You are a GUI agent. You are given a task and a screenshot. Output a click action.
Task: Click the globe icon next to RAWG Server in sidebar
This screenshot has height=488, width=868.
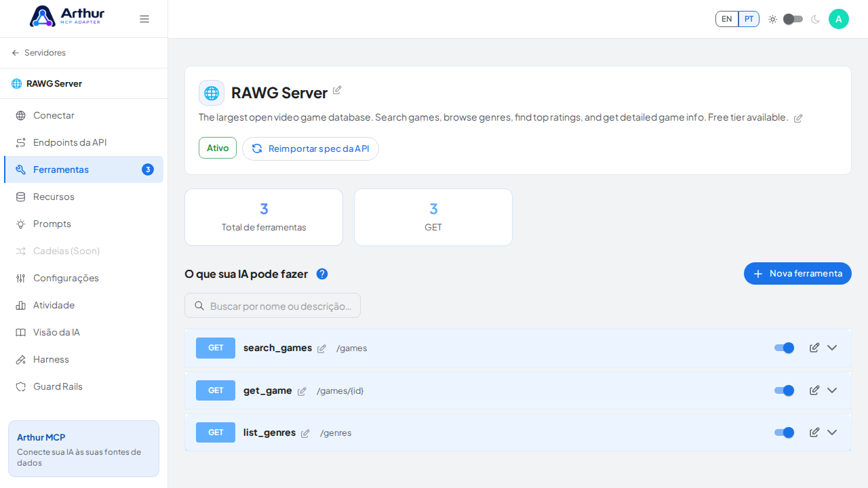[17, 83]
